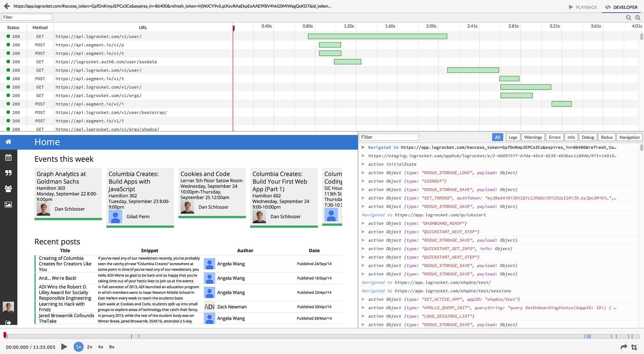
Task: Open the calendar sidebar icon
Action: click(8, 158)
